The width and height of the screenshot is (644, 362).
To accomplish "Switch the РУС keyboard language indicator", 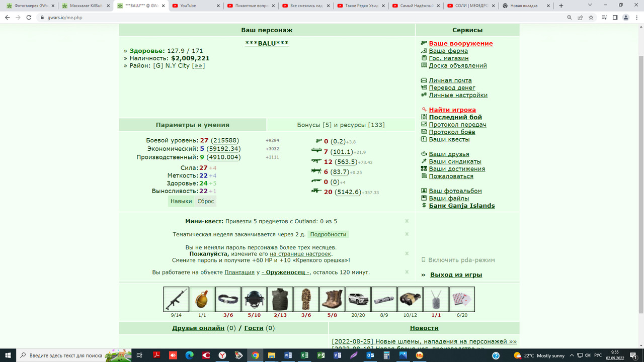I will pos(598,355).
